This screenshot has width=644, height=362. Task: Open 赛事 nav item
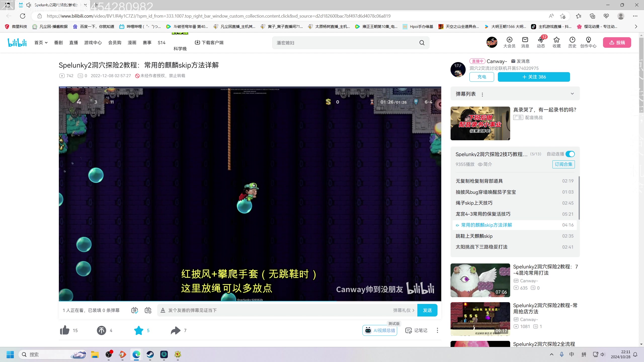point(147,42)
